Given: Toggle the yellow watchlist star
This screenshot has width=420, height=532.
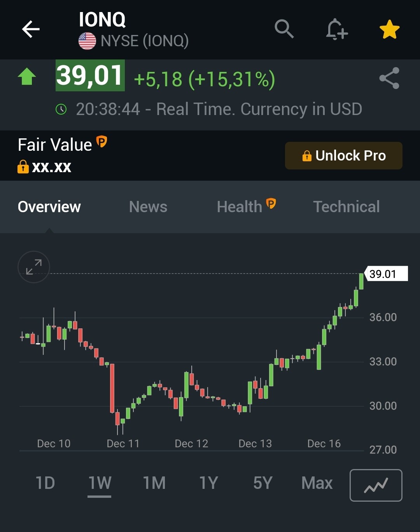Looking at the screenshot, I should click(389, 30).
